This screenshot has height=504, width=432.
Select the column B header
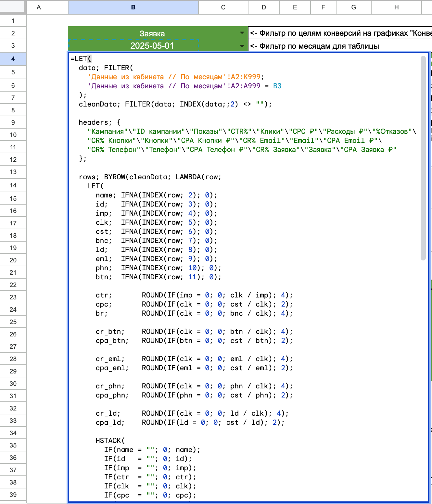coord(133,7)
